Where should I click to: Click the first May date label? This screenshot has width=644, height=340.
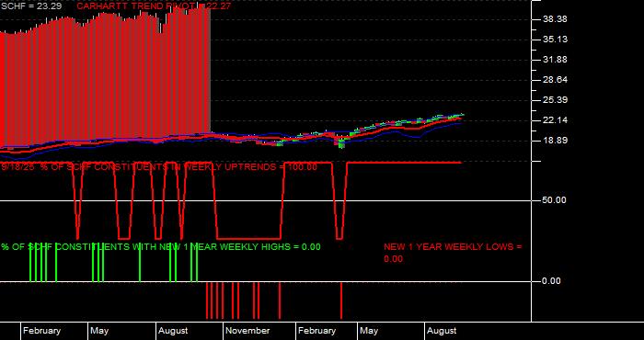coord(99,331)
